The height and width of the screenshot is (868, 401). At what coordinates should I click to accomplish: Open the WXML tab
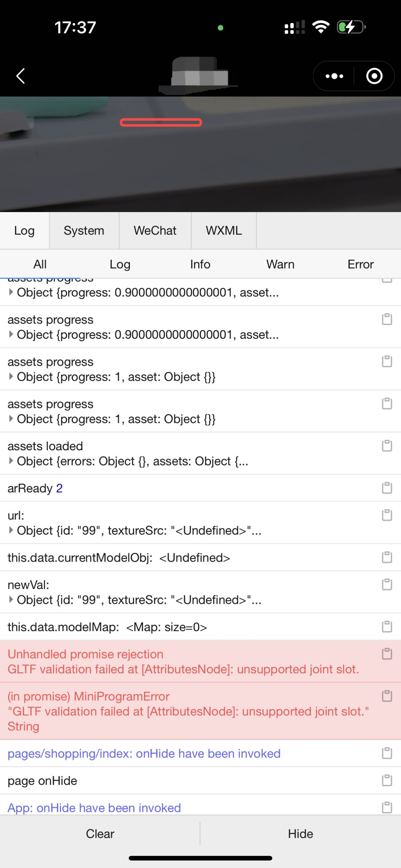(x=224, y=230)
